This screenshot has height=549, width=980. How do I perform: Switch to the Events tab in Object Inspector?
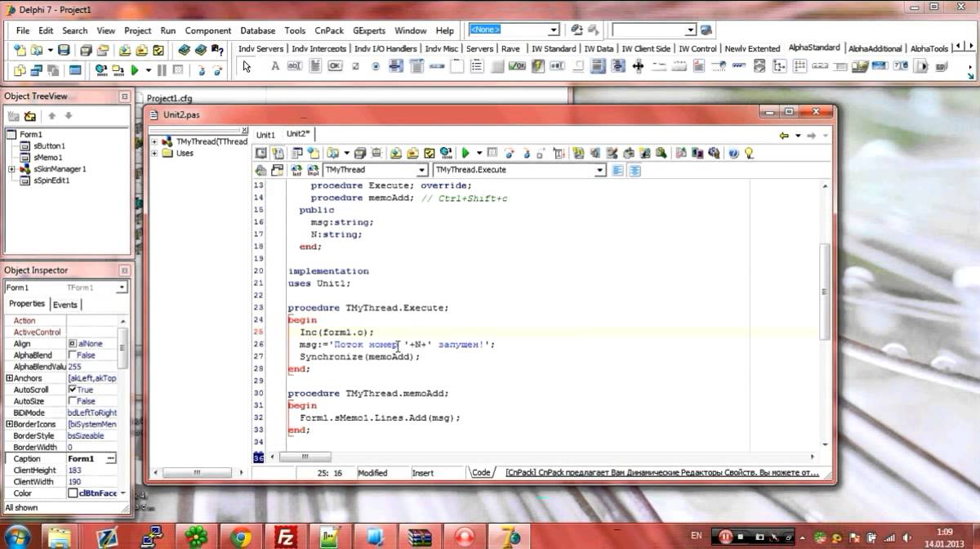65,305
